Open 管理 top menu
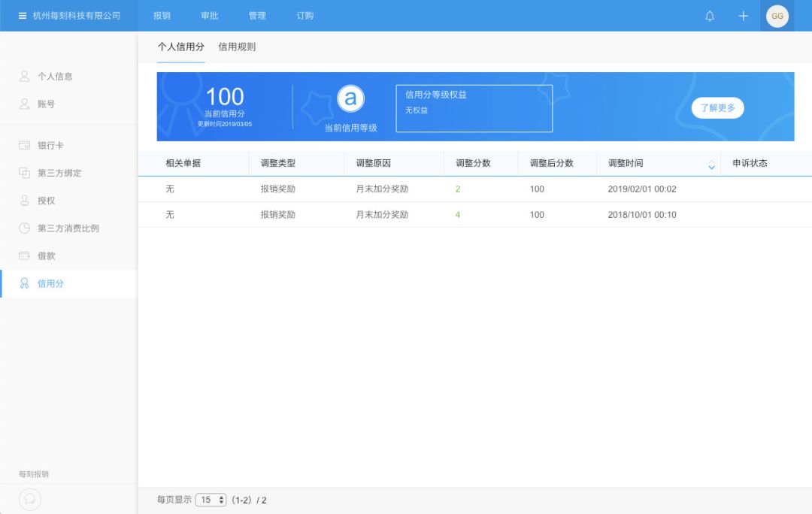The width and height of the screenshot is (812, 514). pyautogui.click(x=257, y=16)
